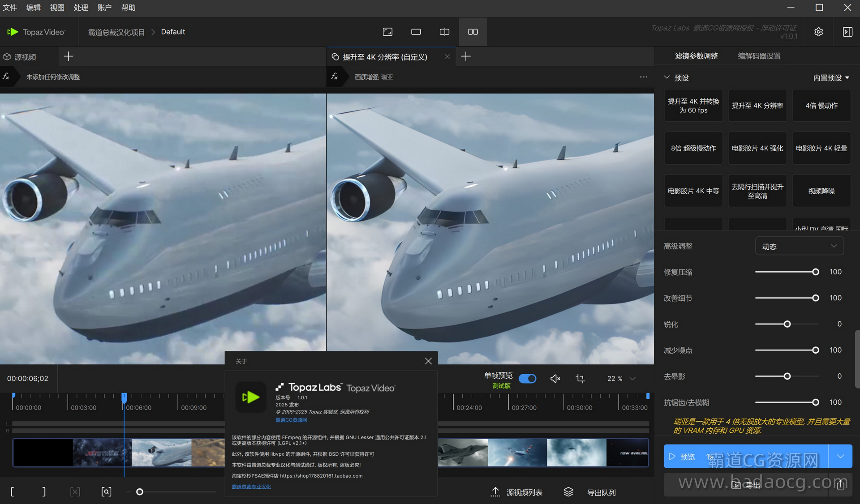Select the side-by-side dual view layout icon
The height and width of the screenshot is (504, 860).
tap(473, 32)
